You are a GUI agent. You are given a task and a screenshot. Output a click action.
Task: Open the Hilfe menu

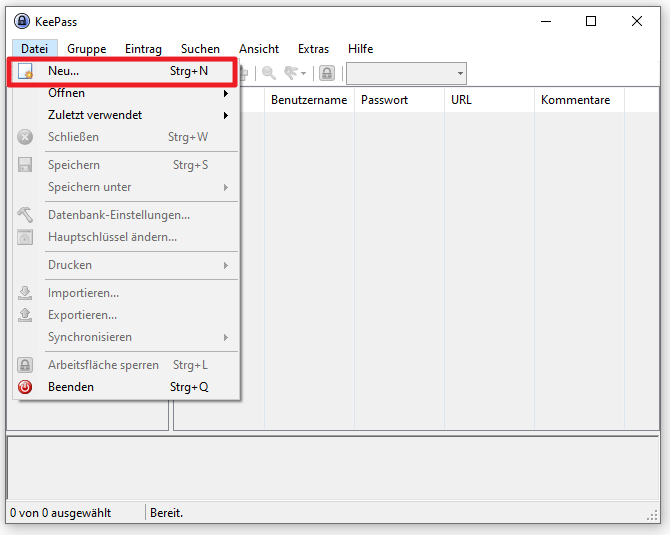[360, 49]
